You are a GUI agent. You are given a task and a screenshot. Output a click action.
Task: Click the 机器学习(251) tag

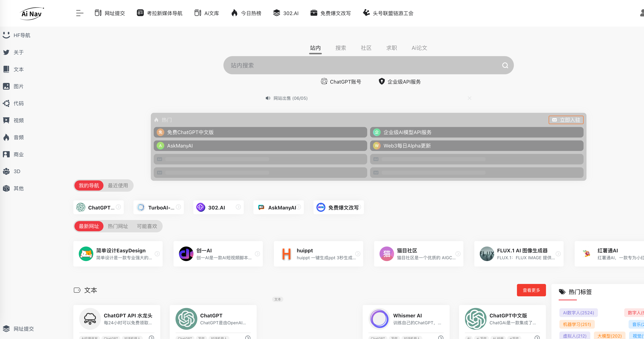pos(577,324)
